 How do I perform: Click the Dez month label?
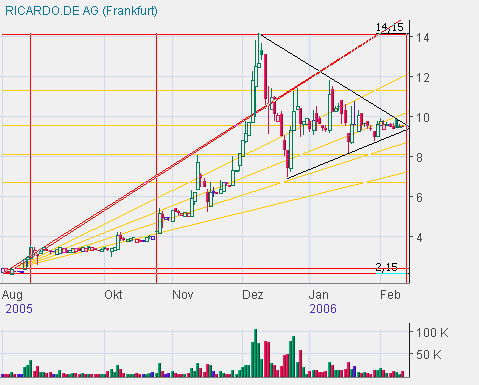pos(253,295)
